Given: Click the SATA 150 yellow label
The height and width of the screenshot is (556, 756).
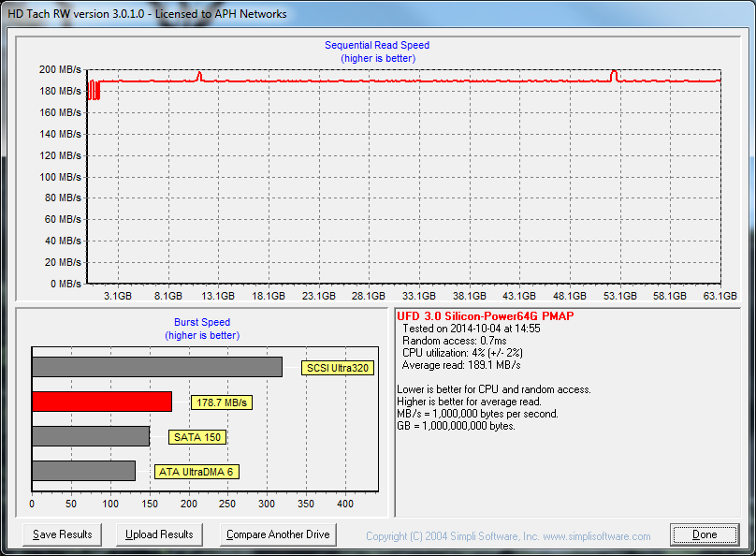Looking at the screenshot, I should tap(198, 437).
